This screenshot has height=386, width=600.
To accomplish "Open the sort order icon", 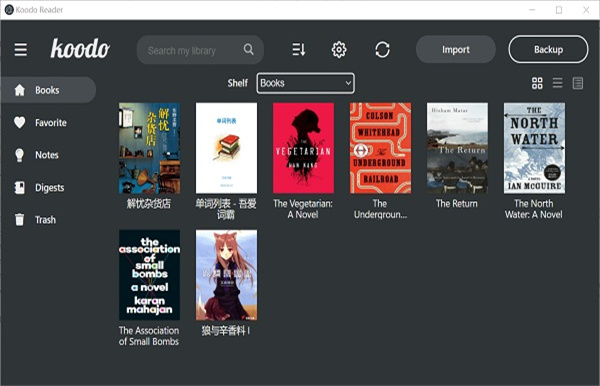I will [x=298, y=50].
